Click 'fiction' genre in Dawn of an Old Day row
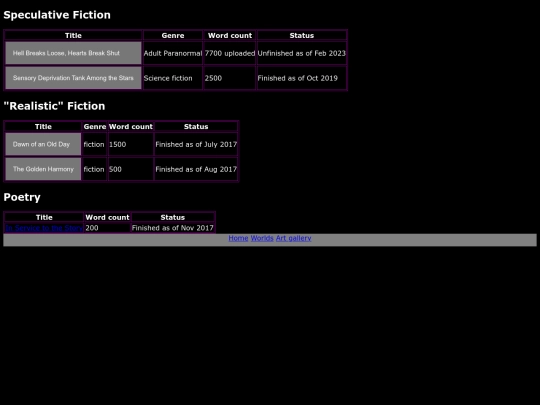 pos(95,144)
